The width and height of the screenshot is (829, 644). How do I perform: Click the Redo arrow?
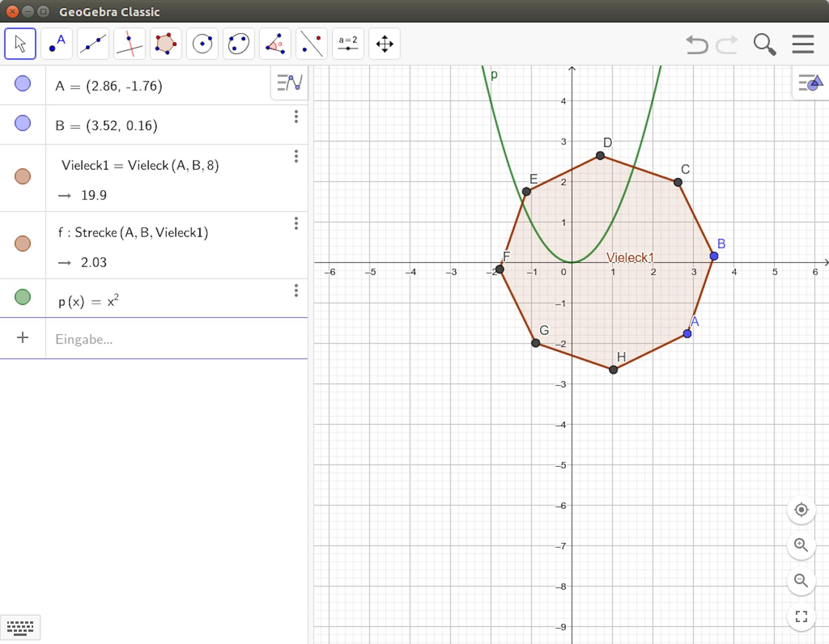pyautogui.click(x=727, y=44)
